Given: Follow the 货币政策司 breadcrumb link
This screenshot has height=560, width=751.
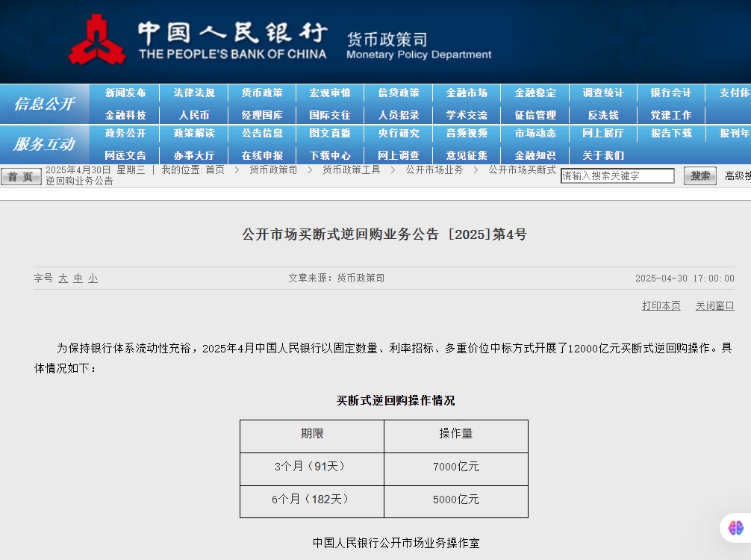Looking at the screenshot, I should point(273,170).
